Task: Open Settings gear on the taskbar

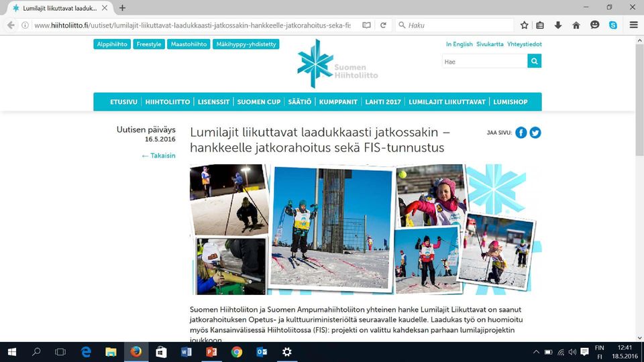Action: coord(286,352)
